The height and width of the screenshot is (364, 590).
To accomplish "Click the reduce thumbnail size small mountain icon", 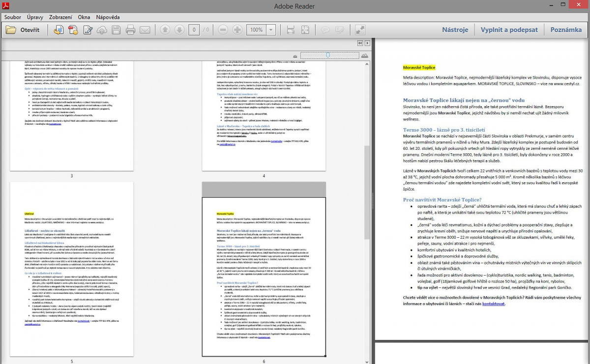I will coord(296,56).
